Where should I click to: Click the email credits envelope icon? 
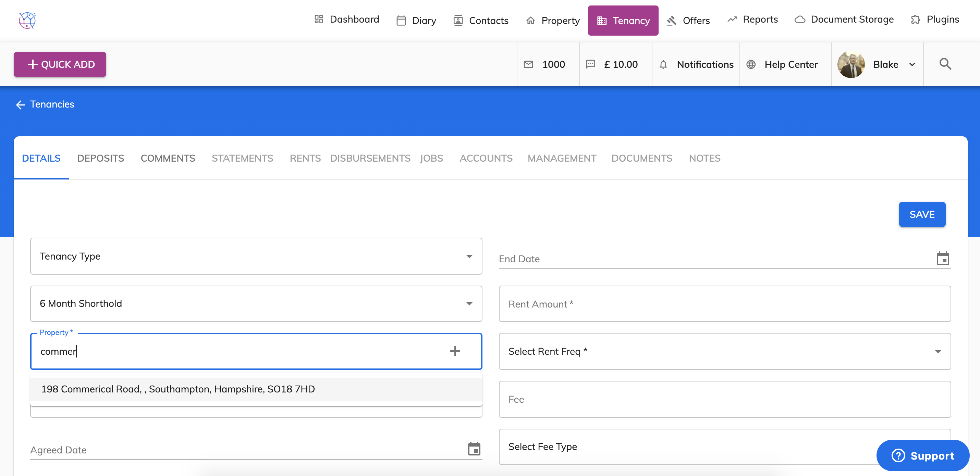tap(528, 64)
